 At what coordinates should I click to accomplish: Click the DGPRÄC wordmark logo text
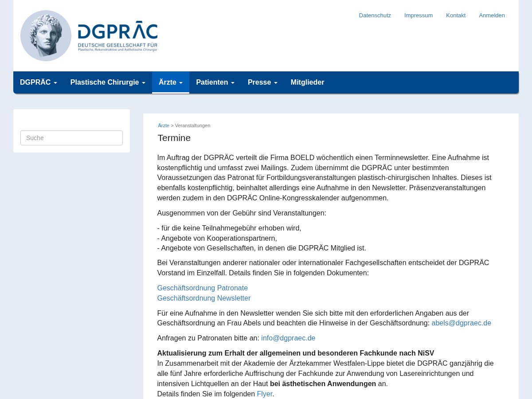[117, 31]
